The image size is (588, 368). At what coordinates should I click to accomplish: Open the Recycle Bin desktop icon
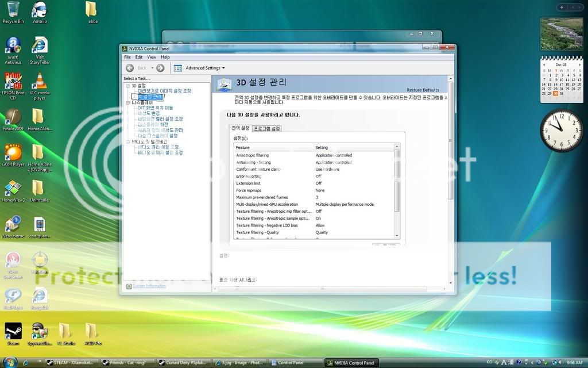13,12
